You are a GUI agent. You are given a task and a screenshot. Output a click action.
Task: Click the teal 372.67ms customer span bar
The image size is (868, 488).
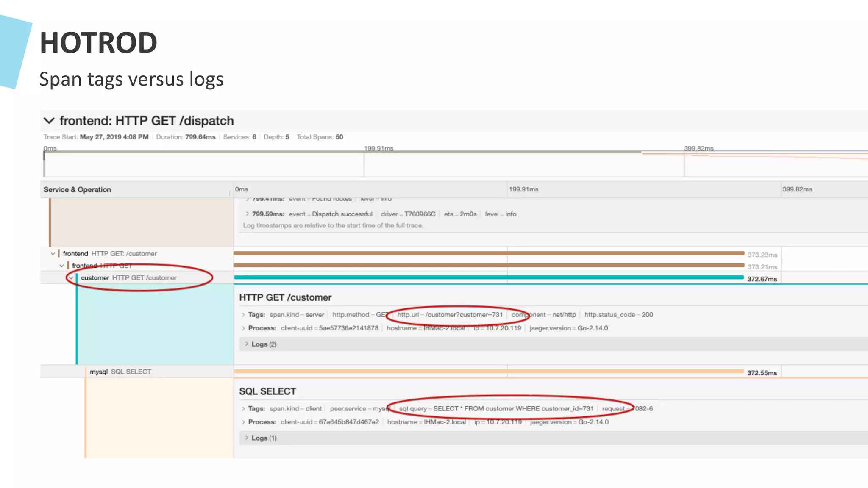pyautogui.click(x=489, y=277)
